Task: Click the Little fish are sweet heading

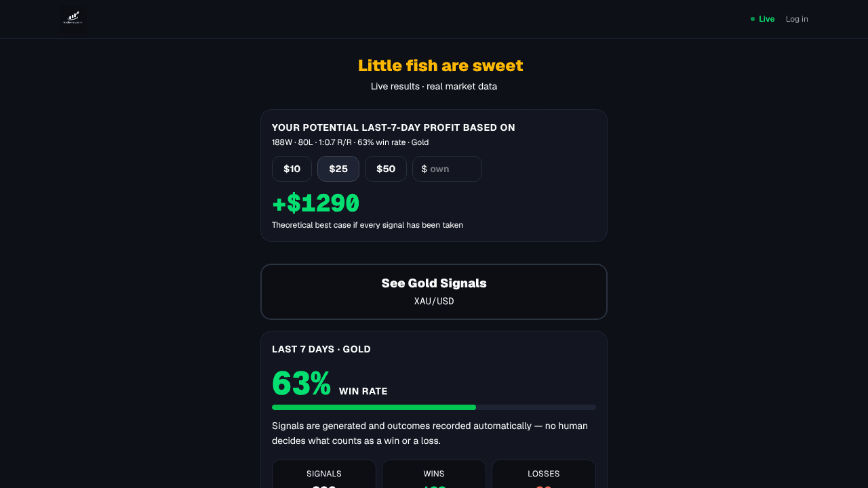Action: coord(441,66)
